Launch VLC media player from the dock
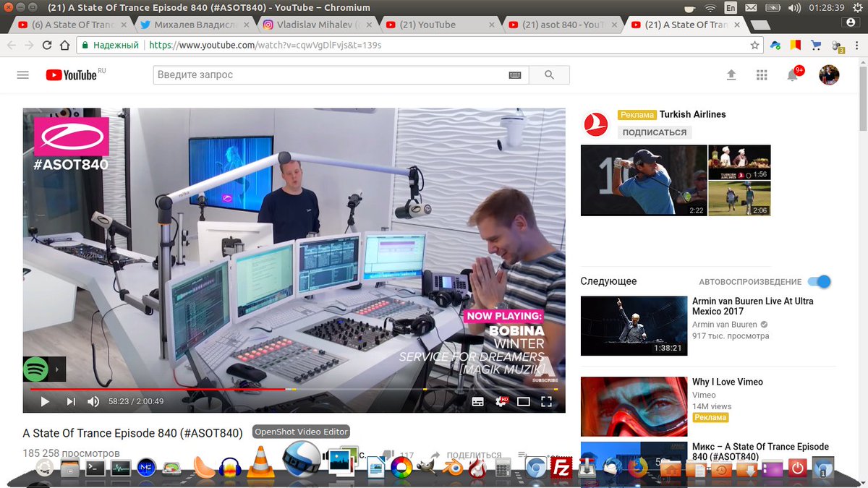This screenshot has height=488, width=868. tap(260, 463)
